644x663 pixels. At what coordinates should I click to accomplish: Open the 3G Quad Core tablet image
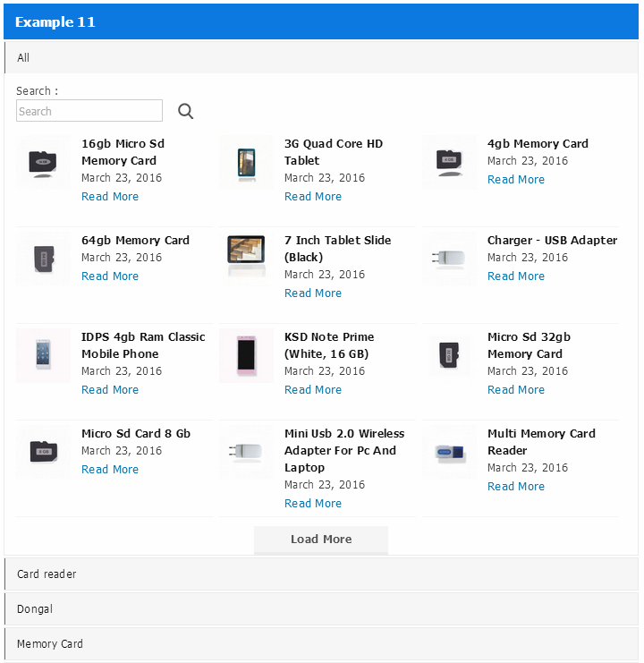coord(246,162)
